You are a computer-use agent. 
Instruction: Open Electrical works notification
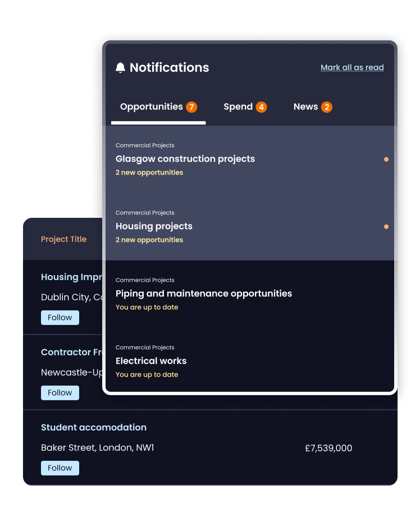point(250,360)
